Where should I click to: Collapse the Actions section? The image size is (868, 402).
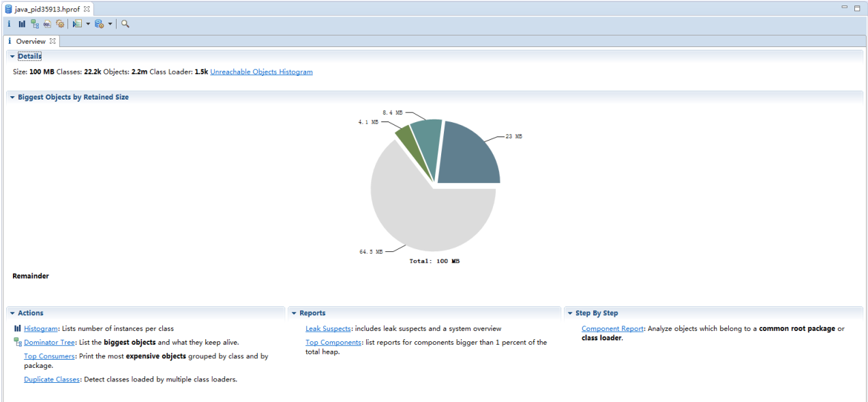pos(12,313)
